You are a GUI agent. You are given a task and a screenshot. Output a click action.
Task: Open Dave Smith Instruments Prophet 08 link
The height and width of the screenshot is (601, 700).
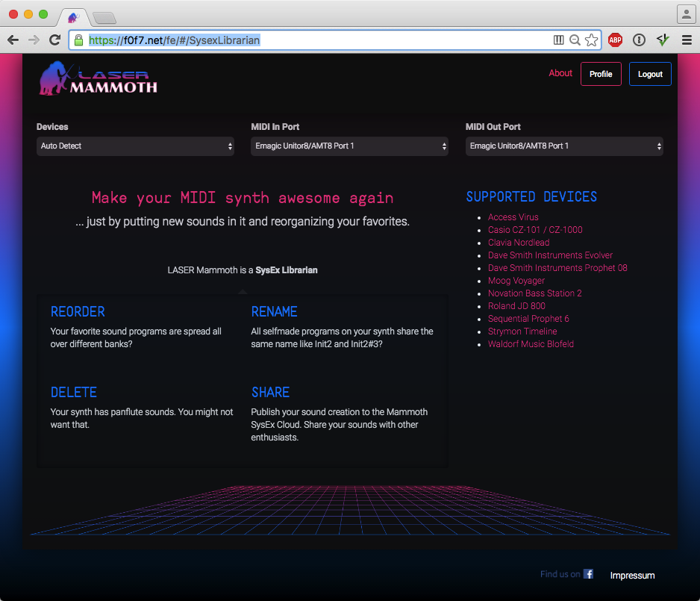pyautogui.click(x=557, y=268)
